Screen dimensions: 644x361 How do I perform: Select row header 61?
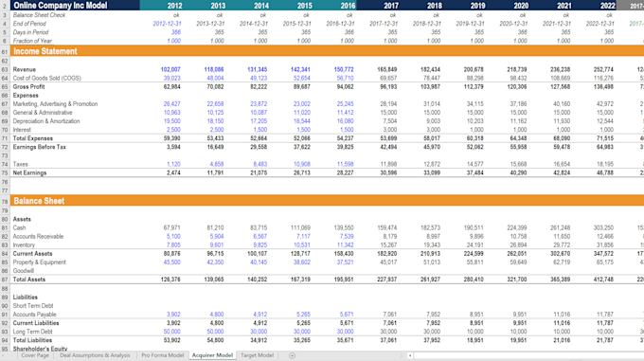5,52
